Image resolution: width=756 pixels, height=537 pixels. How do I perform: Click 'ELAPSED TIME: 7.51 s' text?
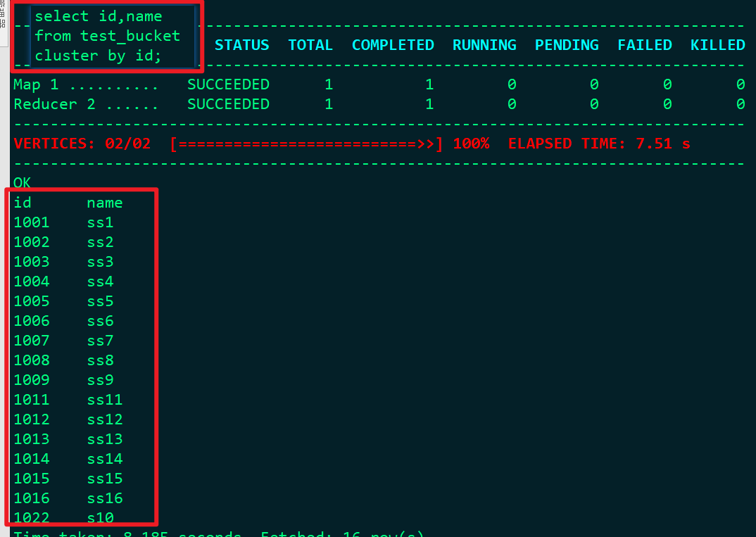(x=599, y=144)
